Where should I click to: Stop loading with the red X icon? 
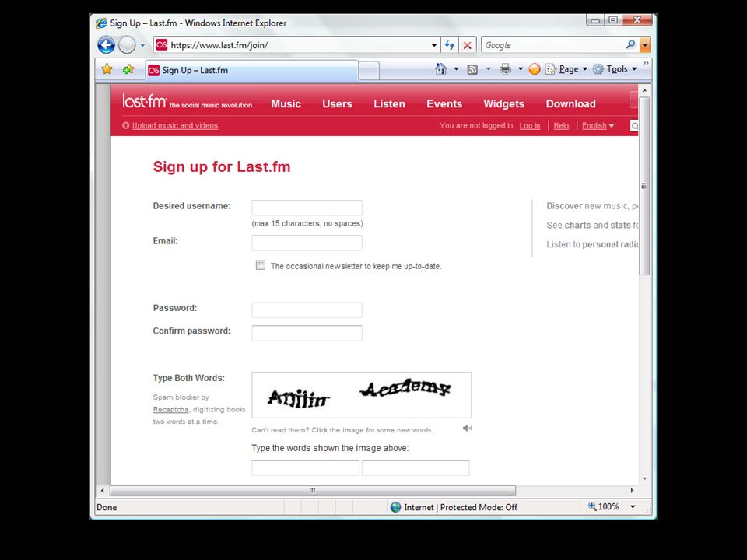tap(468, 45)
